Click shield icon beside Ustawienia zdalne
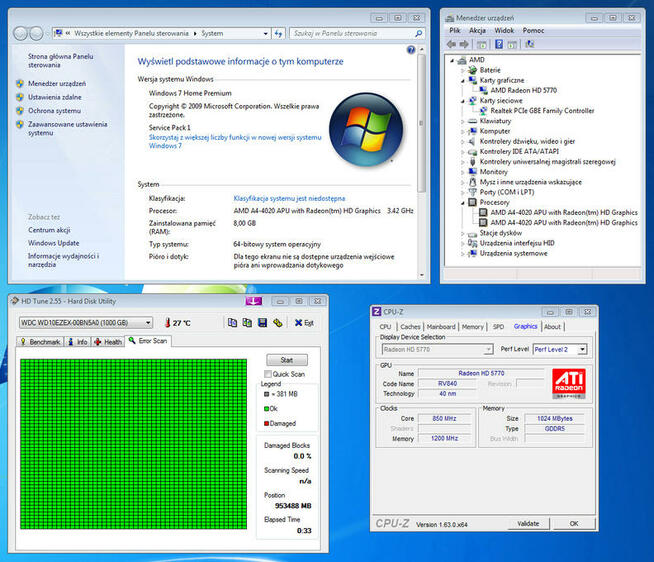The width and height of the screenshot is (654, 562). (20, 97)
